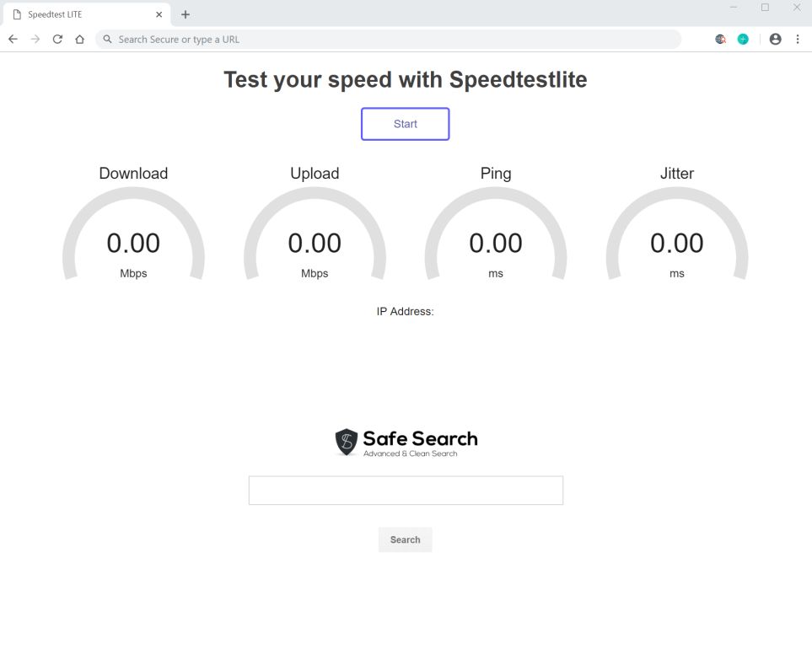Screen dimensions: 812x660
Task: Close the Speedtest LITE tab
Action: 159,14
